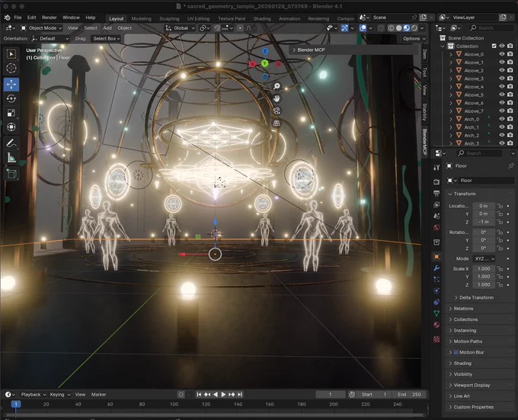The width and height of the screenshot is (518, 420).
Task: Toggle Collection exclude checkbox
Action: click(x=494, y=46)
